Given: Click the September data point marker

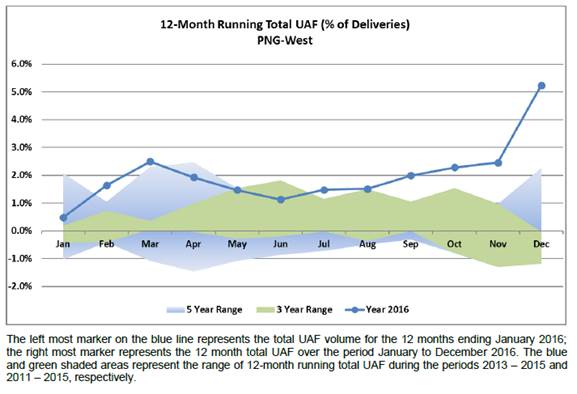Looking at the screenshot, I should point(411,176).
